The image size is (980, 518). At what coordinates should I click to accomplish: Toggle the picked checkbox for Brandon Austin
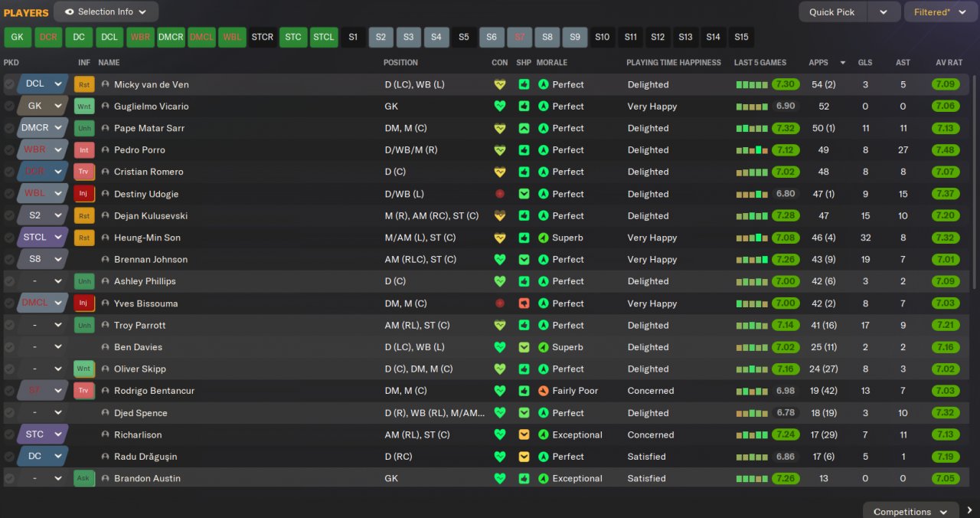[9, 478]
